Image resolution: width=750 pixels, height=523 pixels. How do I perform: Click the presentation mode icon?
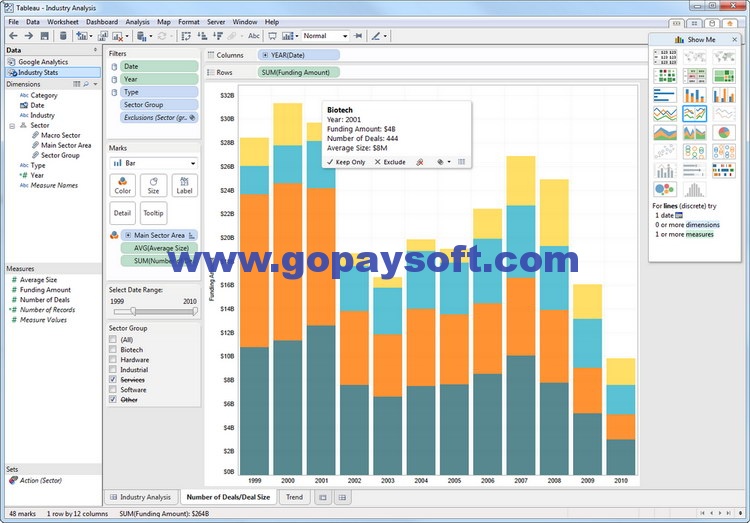pyautogui.click(x=272, y=36)
